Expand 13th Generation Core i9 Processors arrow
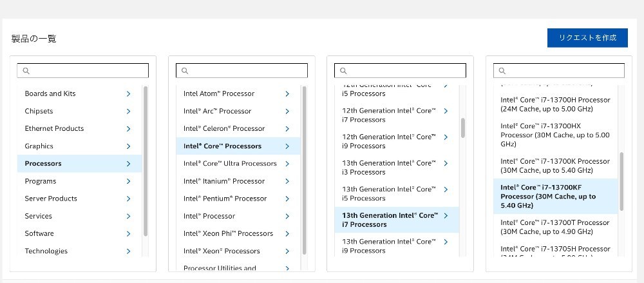644x283 pixels. pos(446,242)
